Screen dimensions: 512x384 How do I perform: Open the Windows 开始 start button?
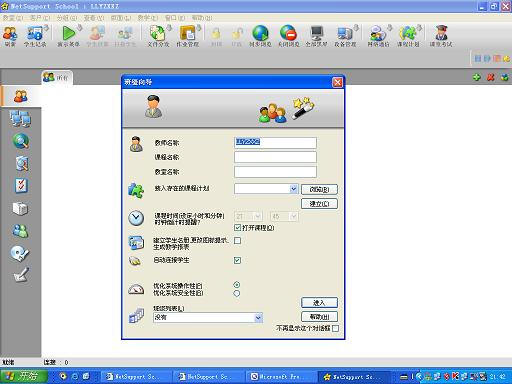coord(23,376)
